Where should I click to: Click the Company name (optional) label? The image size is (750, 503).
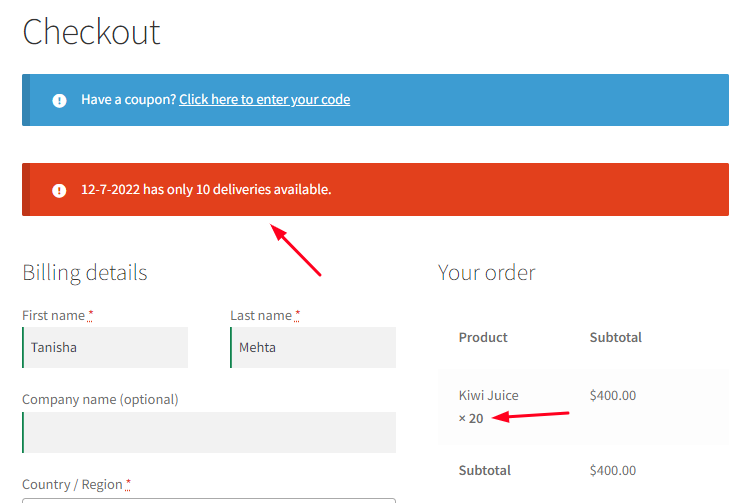[100, 399]
